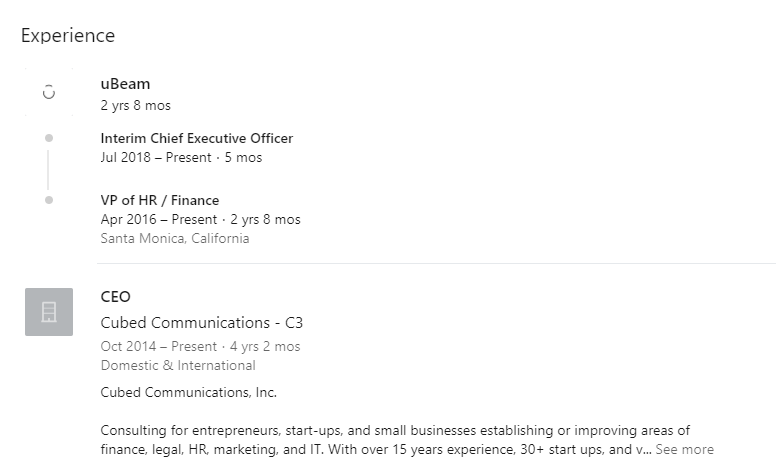Open the uBeam company name link

[125, 84]
